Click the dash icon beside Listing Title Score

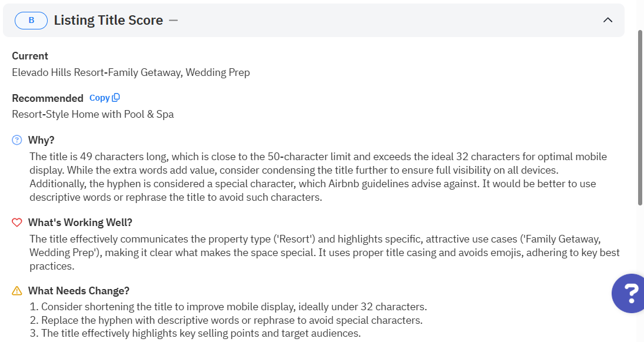click(x=173, y=21)
